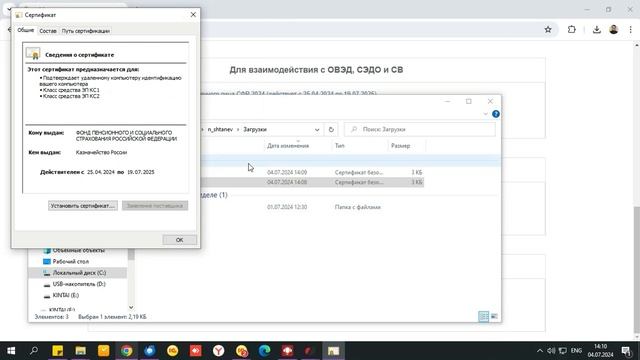Open File Explorer from the taskbar
Screen dimensions: 640x360
(x=80, y=351)
